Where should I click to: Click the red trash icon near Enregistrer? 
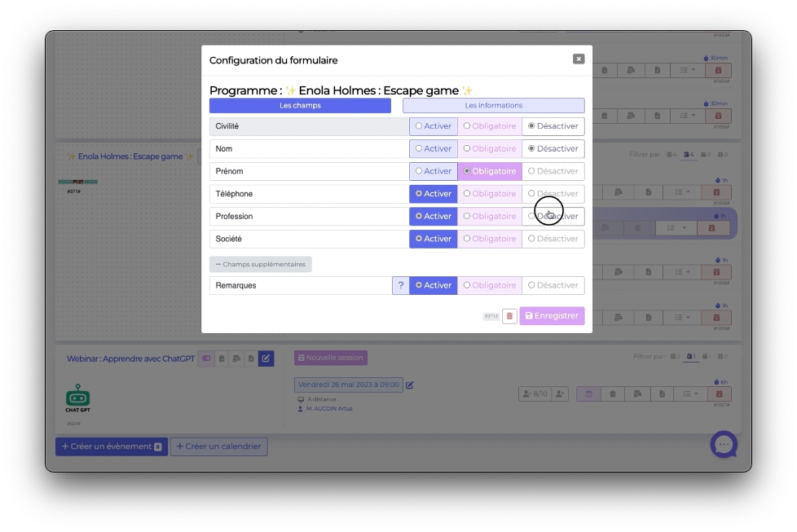pyautogui.click(x=509, y=316)
